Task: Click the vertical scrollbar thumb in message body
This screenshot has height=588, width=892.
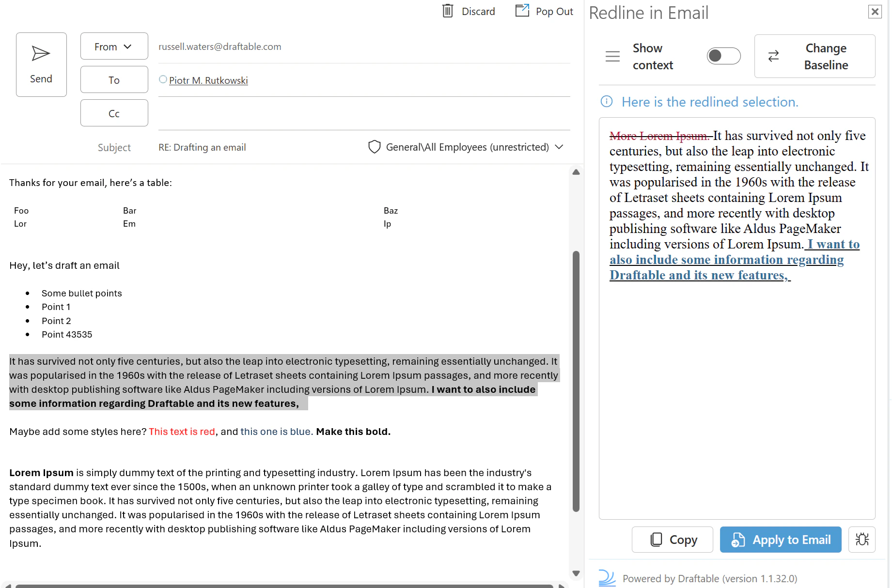Action: [576, 381]
